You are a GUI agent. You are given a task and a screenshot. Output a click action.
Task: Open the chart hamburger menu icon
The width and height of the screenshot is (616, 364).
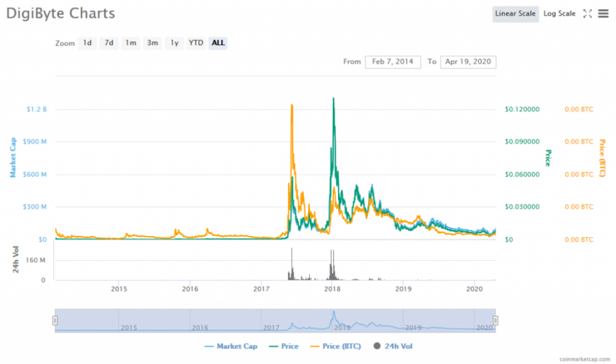(603, 14)
